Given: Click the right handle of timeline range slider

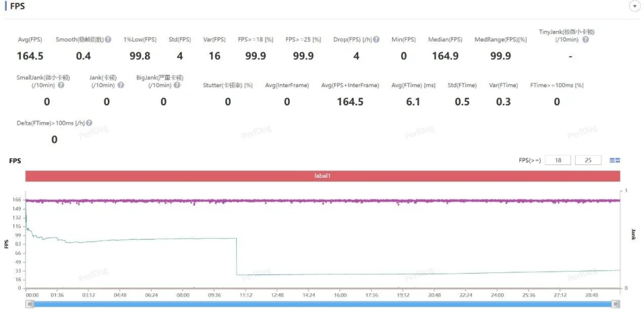Looking at the screenshot, I should pos(616,304).
